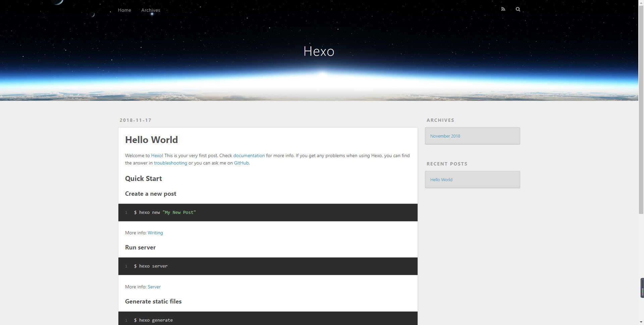This screenshot has width=644, height=325.
Task: Open the troubleshooting link
Action: click(x=170, y=163)
